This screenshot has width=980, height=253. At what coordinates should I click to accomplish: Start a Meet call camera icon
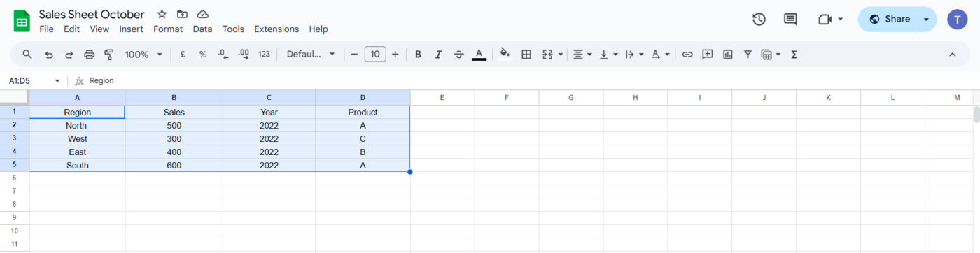(x=825, y=20)
